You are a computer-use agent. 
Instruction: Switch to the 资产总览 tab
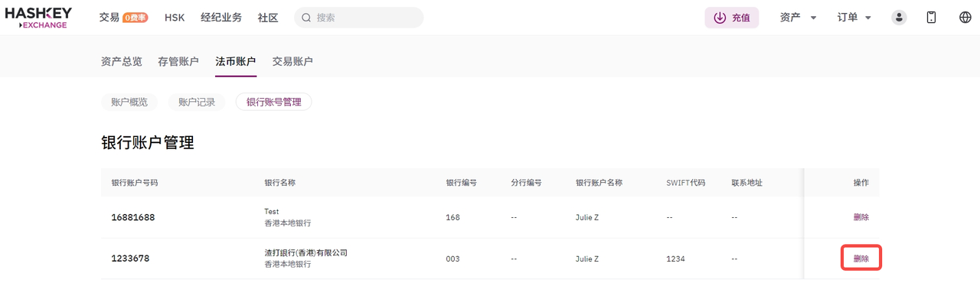click(x=122, y=61)
